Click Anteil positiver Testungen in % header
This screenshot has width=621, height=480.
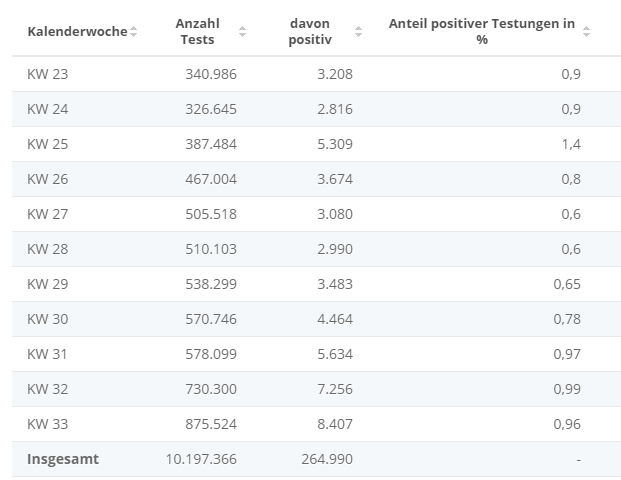[481, 31]
